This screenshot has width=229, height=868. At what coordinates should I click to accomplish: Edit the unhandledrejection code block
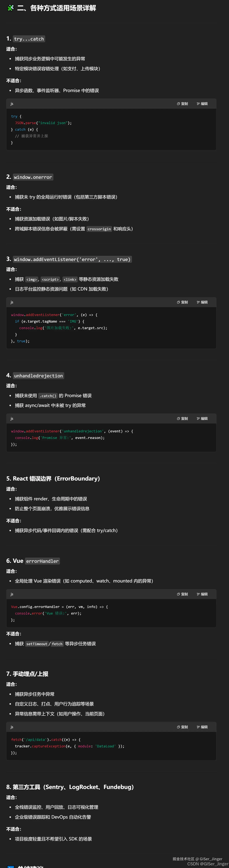click(202, 419)
